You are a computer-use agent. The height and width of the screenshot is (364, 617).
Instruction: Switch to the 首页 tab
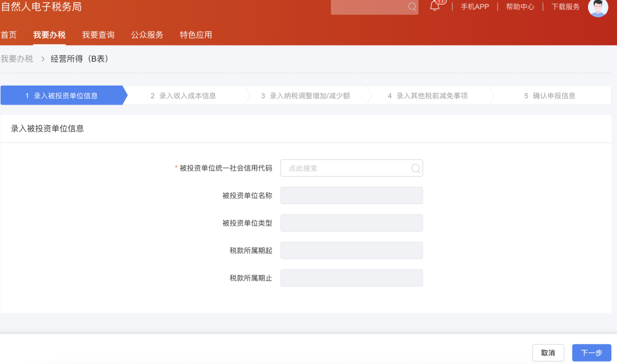[x=9, y=34]
